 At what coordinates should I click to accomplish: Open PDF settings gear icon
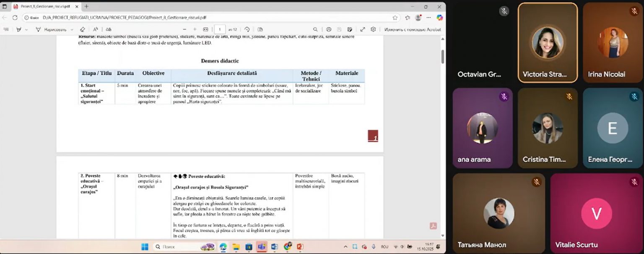[x=373, y=29]
